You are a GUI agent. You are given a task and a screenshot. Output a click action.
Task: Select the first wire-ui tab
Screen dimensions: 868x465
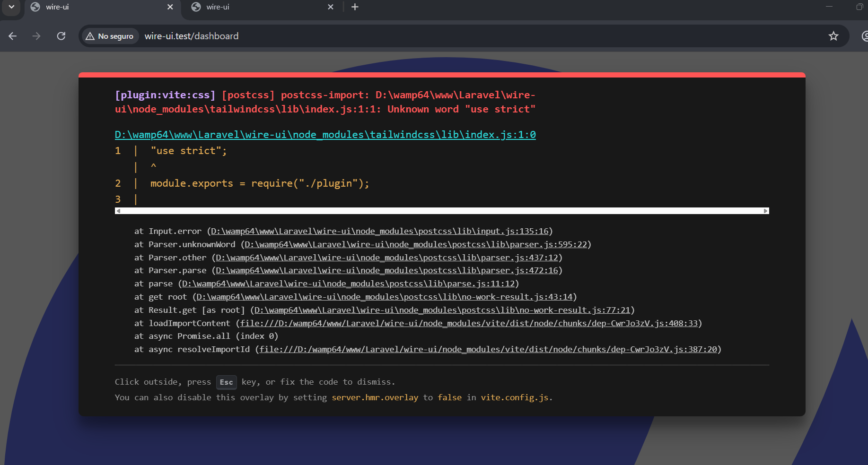95,7
